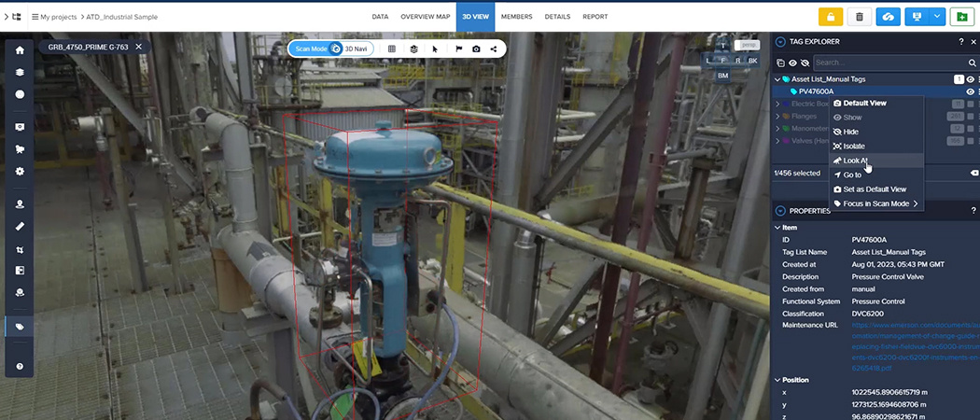The width and height of the screenshot is (980, 420).
Task: Collapse the Position properties section
Action: pyautogui.click(x=777, y=380)
